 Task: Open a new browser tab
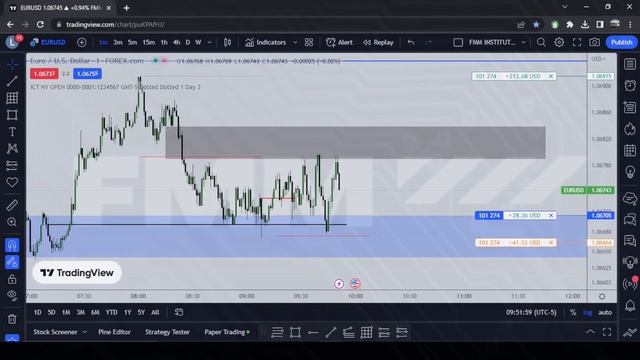pos(127,8)
